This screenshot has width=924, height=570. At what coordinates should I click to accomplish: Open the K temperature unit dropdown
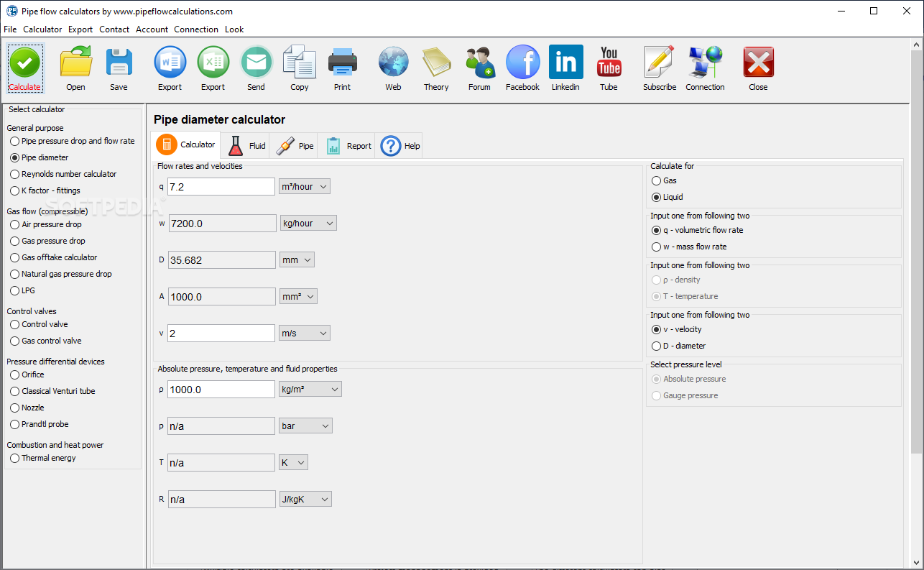(x=293, y=462)
